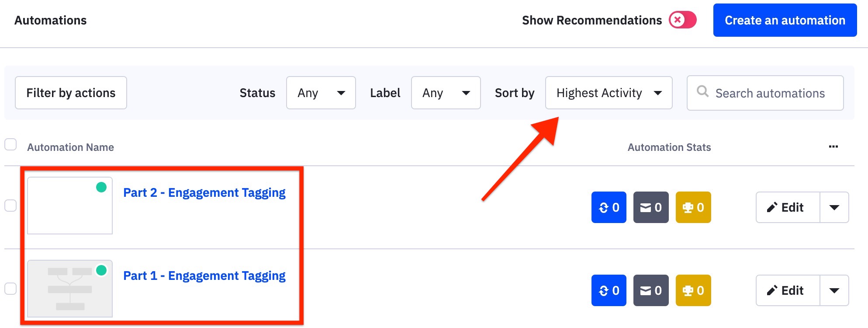Click yellow goals stat badge for Part 1
This screenshot has width=868, height=328.
tap(693, 290)
